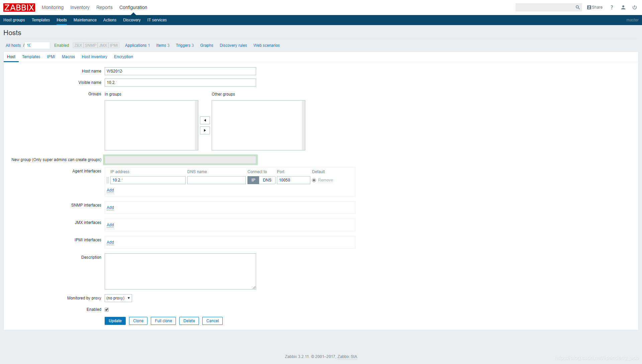Click the Enabled status link
The height and width of the screenshot is (364, 642).
[62, 45]
